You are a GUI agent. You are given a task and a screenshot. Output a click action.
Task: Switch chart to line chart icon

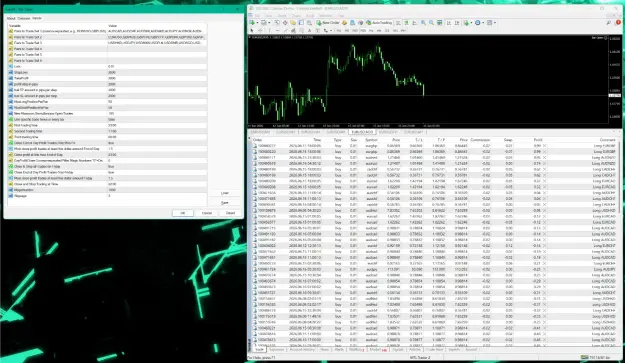point(414,23)
